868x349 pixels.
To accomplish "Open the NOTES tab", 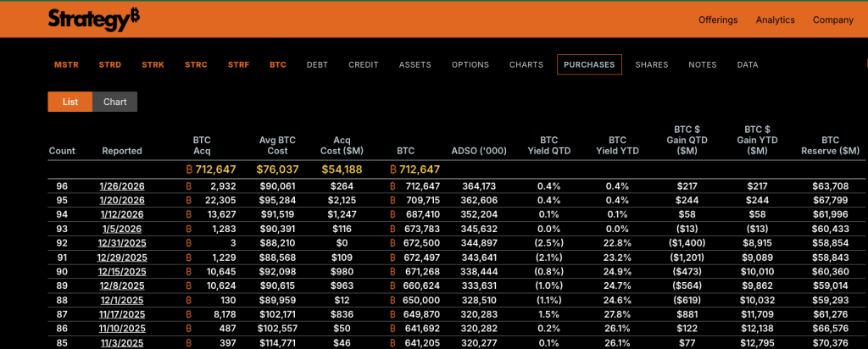I will (703, 64).
